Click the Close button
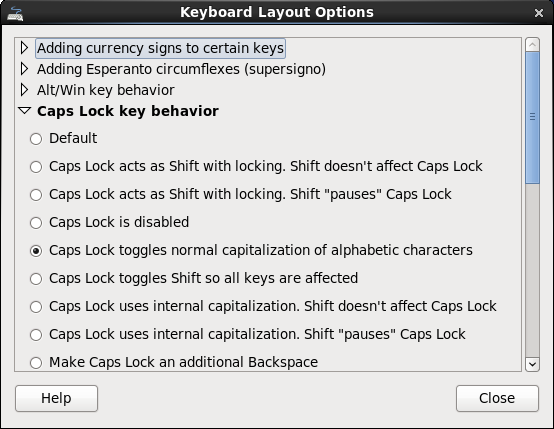554x429 pixels. coord(497,398)
